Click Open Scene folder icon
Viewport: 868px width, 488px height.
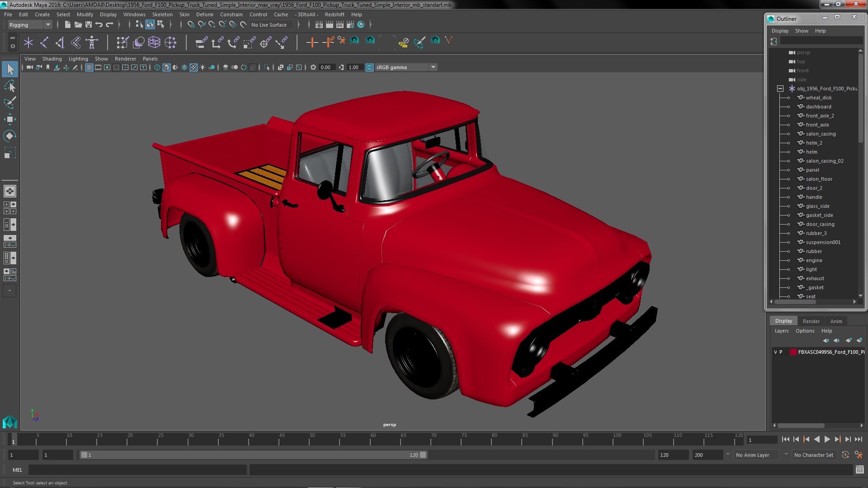coord(78,24)
